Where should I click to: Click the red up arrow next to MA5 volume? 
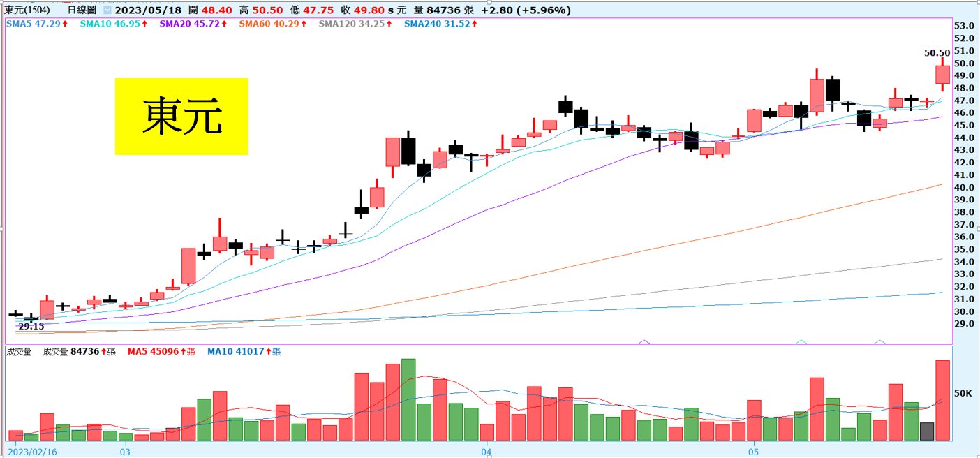184,352
